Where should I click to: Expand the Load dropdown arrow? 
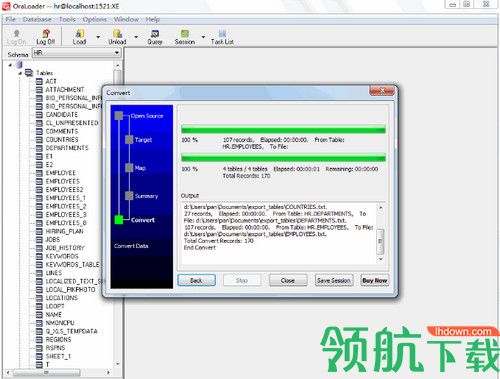pos(98,37)
